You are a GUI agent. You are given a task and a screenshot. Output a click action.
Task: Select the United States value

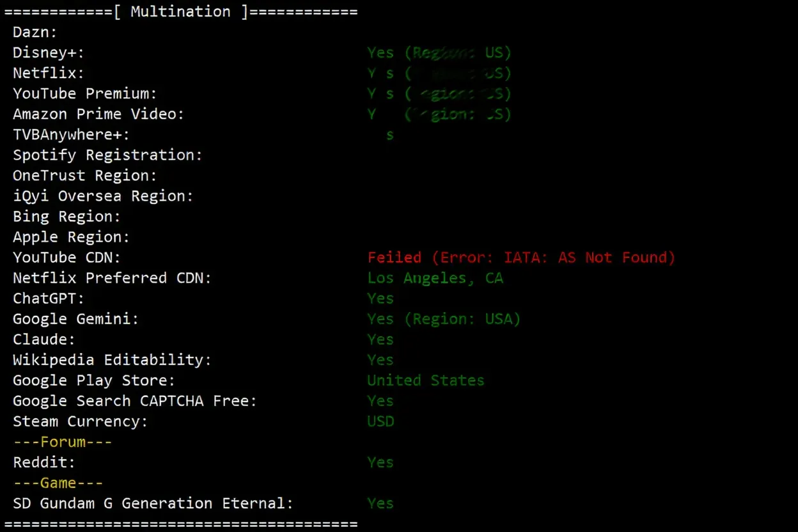coord(426,380)
